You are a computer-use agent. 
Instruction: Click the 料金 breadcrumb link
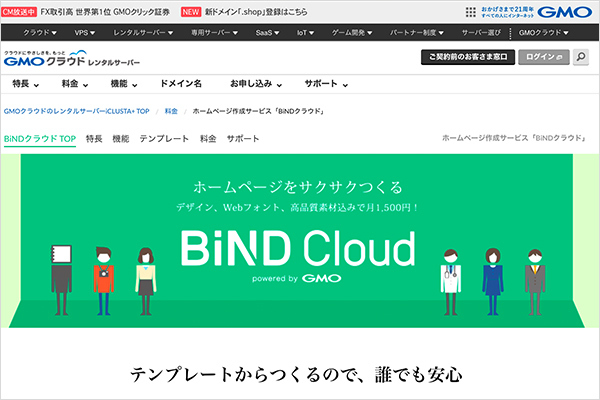click(171, 111)
